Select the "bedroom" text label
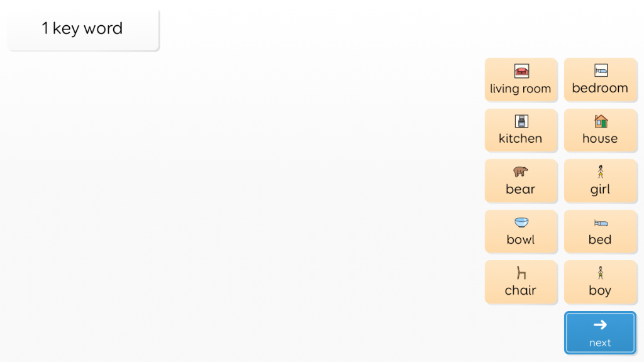 point(600,88)
